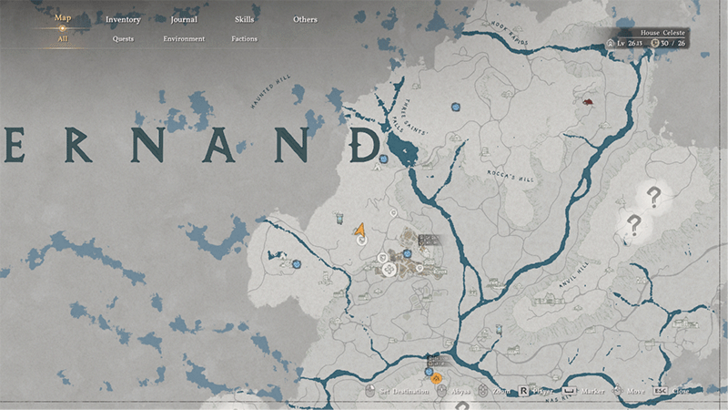Image resolution: width=728 pixels, height=410 pixels.
Task: Click the Anvil Hill map label
Action: tap(574, 274)
